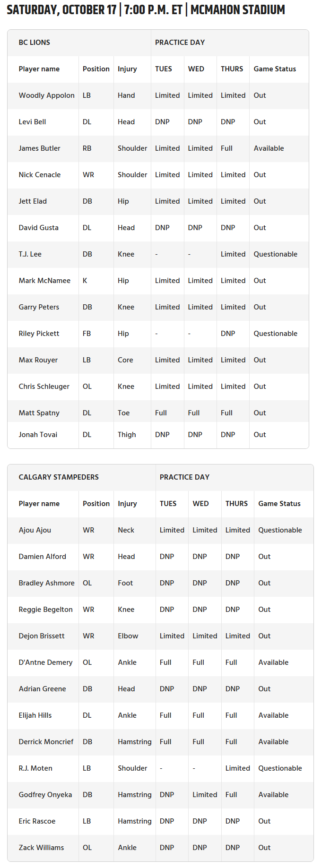Image resolution: width=330 pixels, height=868 pixels.
Task: Click James Butler's Available game status
Action: 269,148
